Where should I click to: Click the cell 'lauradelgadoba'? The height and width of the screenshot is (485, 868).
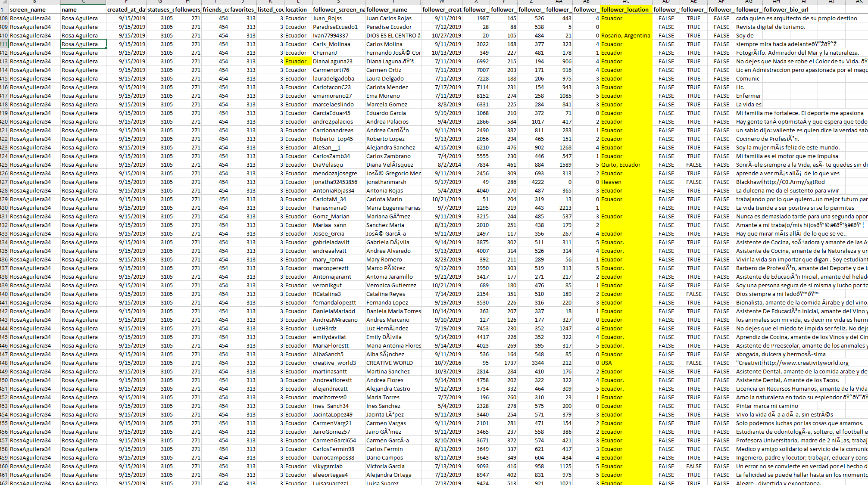338,78
